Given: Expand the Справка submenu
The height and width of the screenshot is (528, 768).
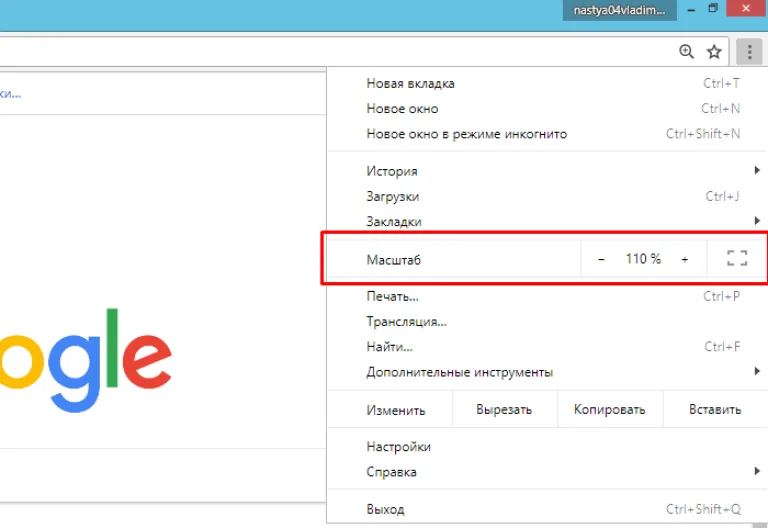Looking at the screenshot, I should [548, 472].
